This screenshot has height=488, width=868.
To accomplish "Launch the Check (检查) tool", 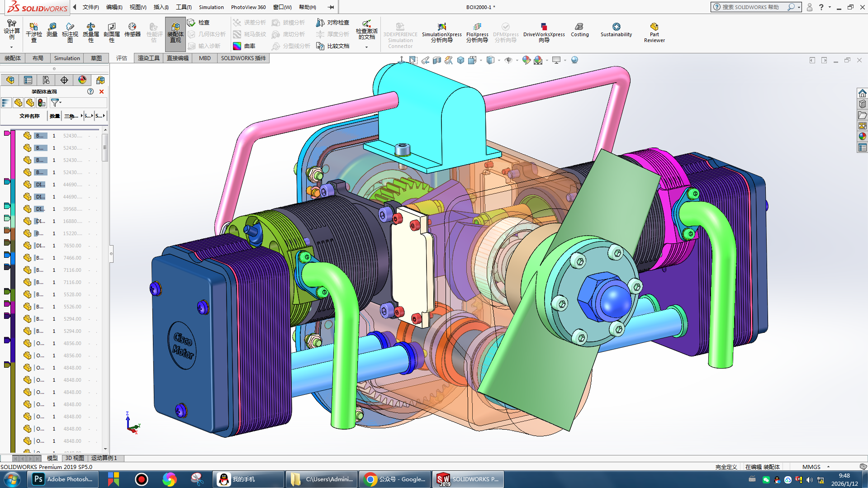I will click(198, 23).
